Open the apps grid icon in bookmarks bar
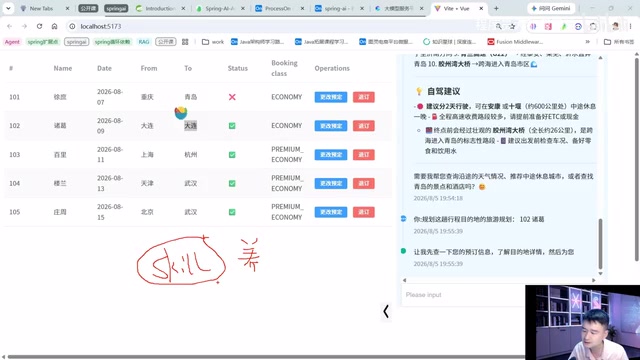640x360 pixels. click(x=185, y=42)
